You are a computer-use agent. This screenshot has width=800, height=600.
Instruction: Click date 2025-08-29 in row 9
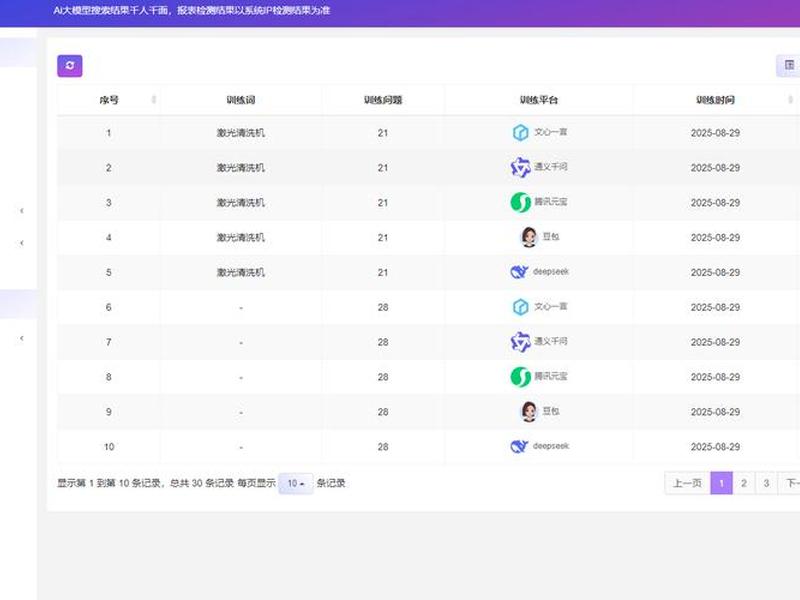click(x=715, y=412)
